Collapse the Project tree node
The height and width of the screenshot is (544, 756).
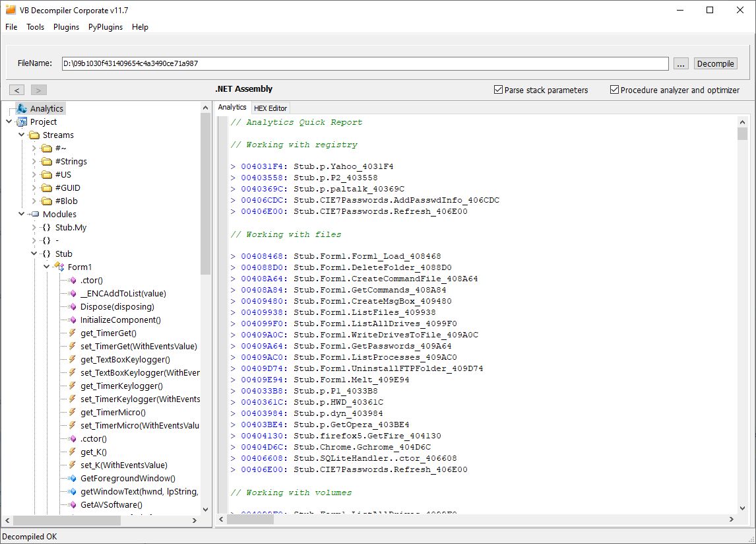pyautogui.click(x=9, y=121)
